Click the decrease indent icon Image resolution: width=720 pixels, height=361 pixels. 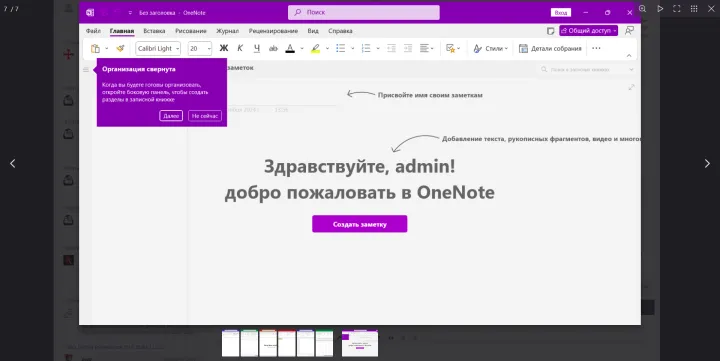[391, 48]
